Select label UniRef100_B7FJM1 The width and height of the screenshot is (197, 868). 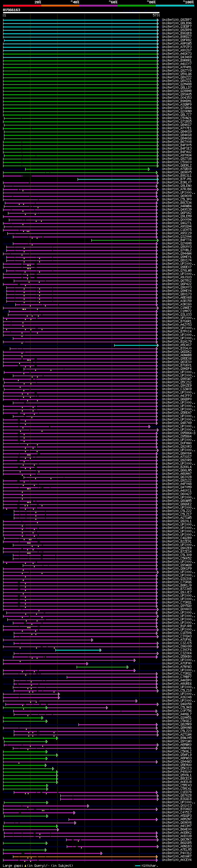pyautogui.click(x=177, y=179)
